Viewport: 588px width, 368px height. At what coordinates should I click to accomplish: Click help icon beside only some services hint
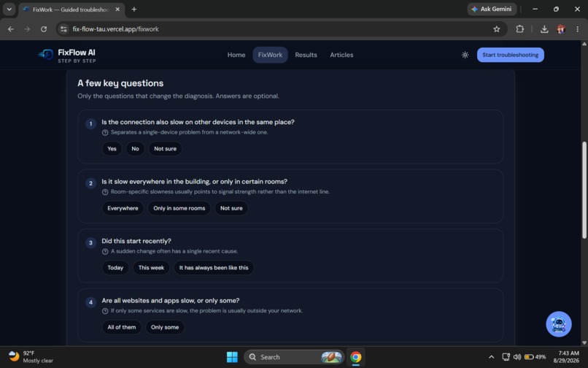105,311
